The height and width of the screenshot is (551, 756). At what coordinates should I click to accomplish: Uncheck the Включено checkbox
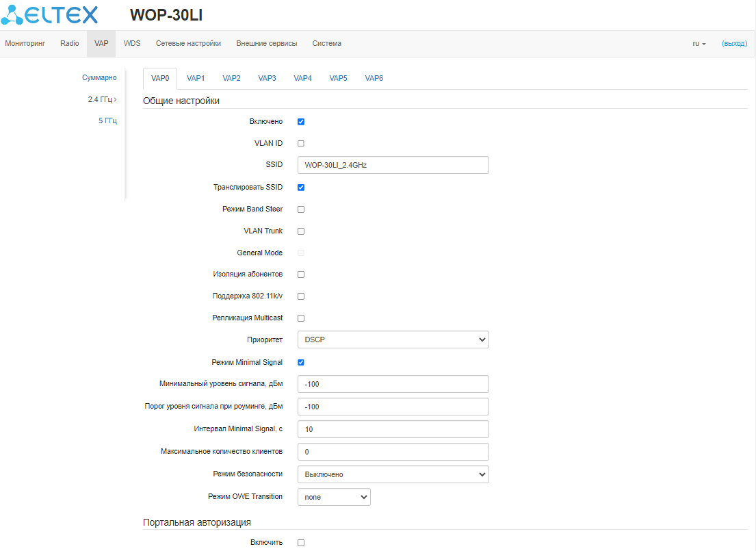(301, 122)
